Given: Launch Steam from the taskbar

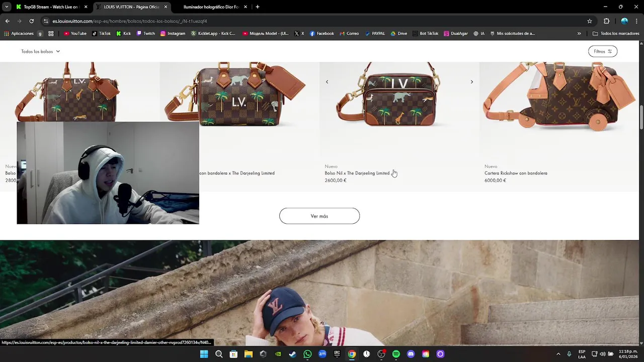Looking at the screenshot, I should [292, 354].
